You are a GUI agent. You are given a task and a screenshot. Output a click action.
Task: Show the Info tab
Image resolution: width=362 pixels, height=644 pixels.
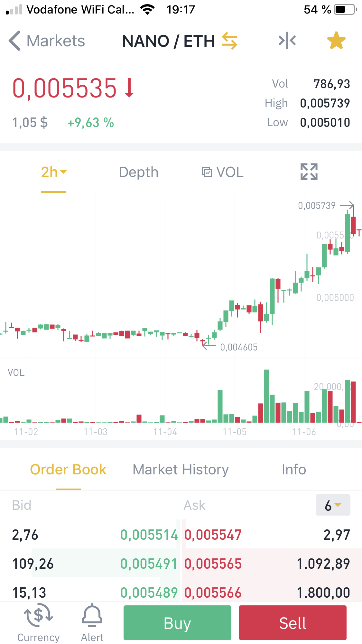[294, 470]
